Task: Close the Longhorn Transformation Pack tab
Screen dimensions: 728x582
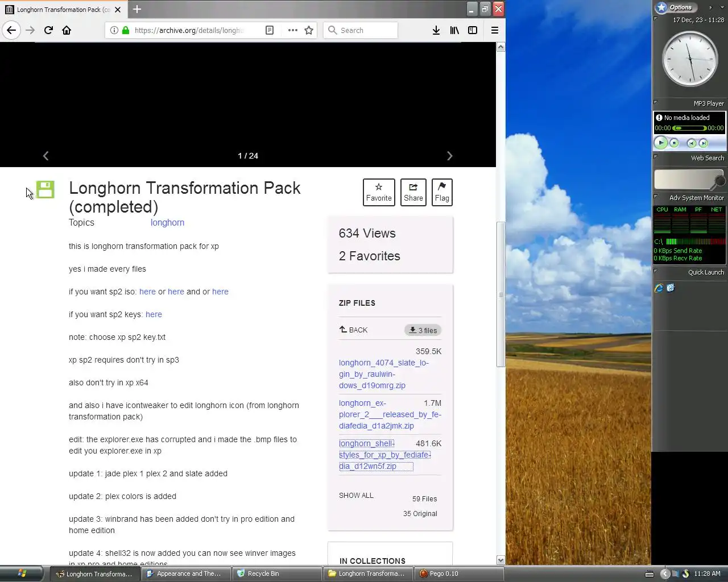Action: pos(118,10)
